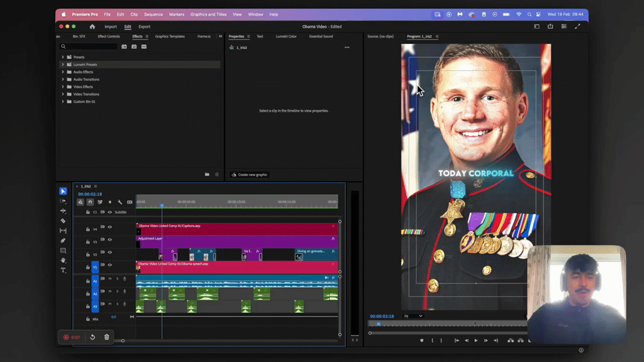Expand the Video Effects folder
Viewport: 644px width, 362px height.
pyautogui.click(x=63, y=87)
